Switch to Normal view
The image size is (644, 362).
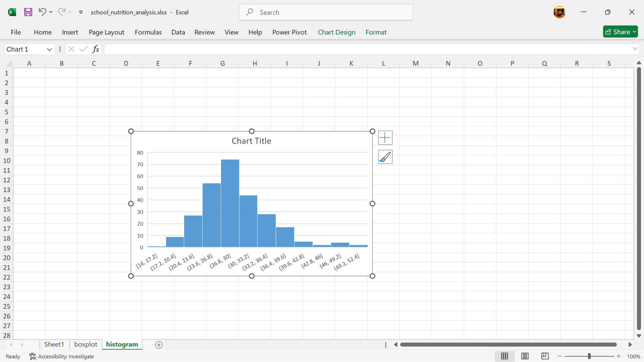point(504,356)
